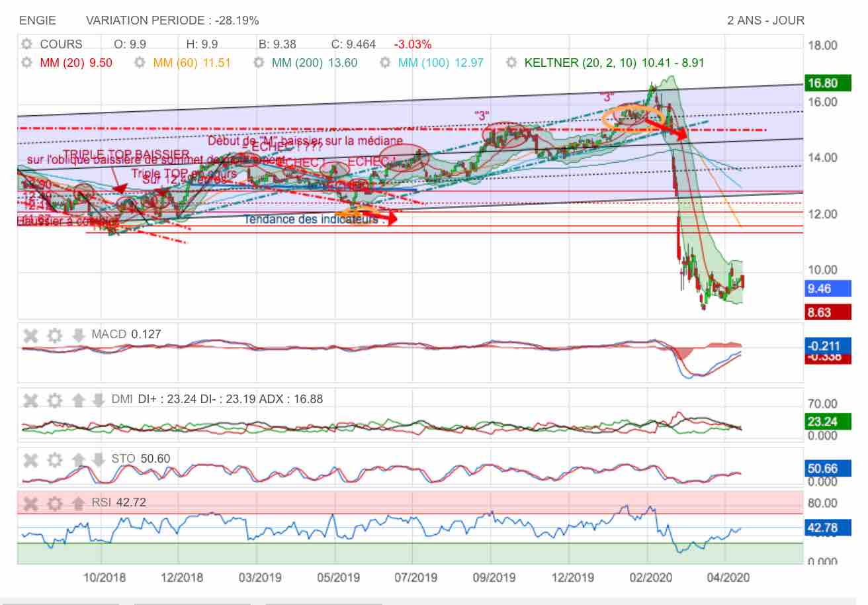Viewport: 868px width, 605px height.
Task: Click the H: 9.9 high value
Action: [x=202, y=44]
